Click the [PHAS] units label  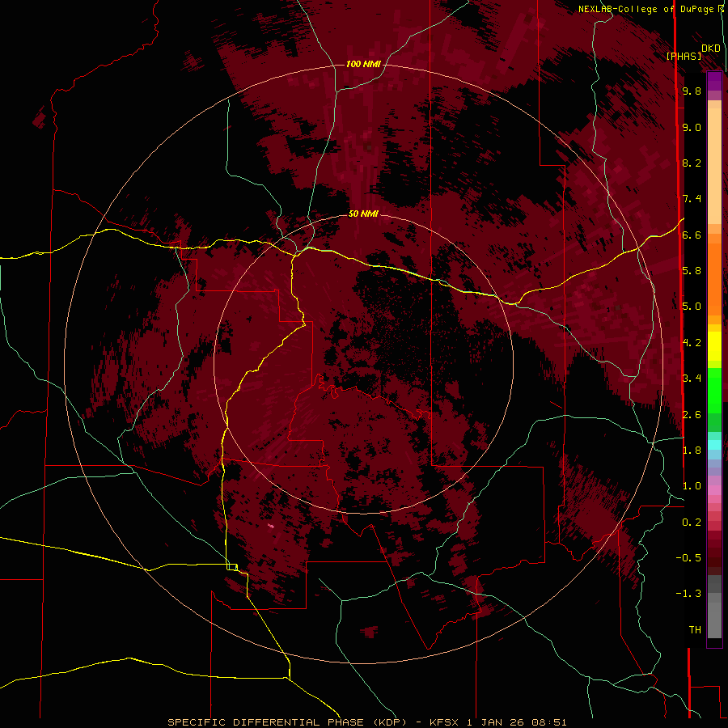(x=684, y=56)
